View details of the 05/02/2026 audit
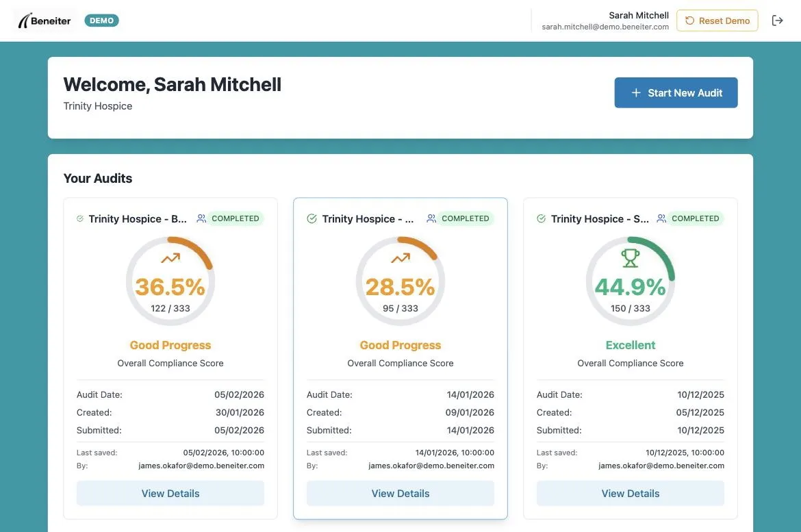The image size is (801, 532). click(170, 493)
